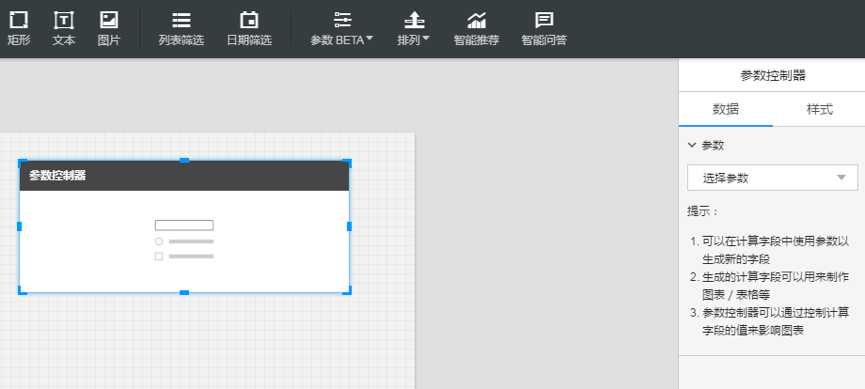This screenshot has width=865, height=389.
Task: Click the checkbox placeholder in widget
Action: tap(159, 256)
